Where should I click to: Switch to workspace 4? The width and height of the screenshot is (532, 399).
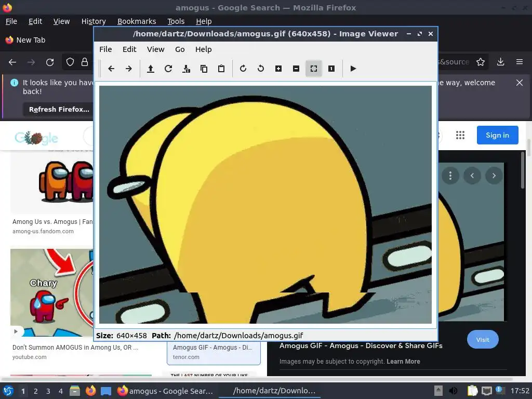coord(61,391)
